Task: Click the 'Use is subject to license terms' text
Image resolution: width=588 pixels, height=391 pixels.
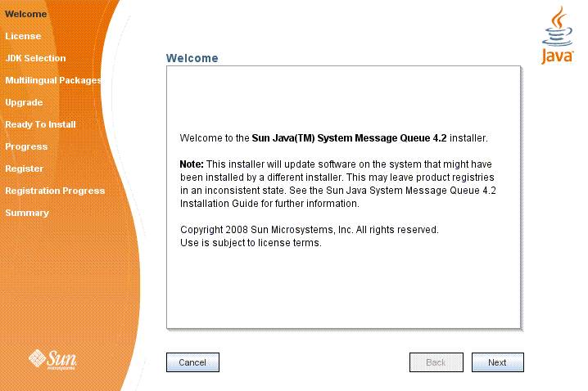Action: (250, 243)
